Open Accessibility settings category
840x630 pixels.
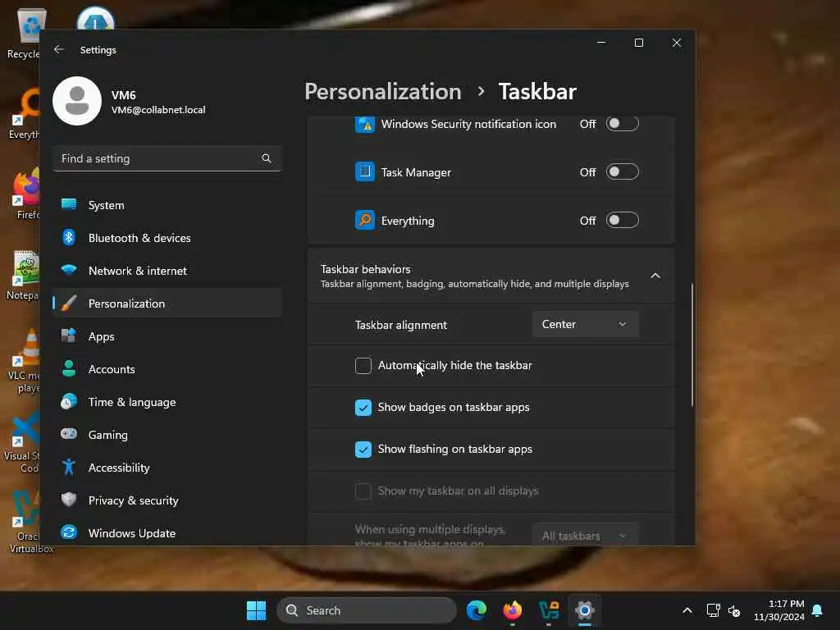coord(167,467)
